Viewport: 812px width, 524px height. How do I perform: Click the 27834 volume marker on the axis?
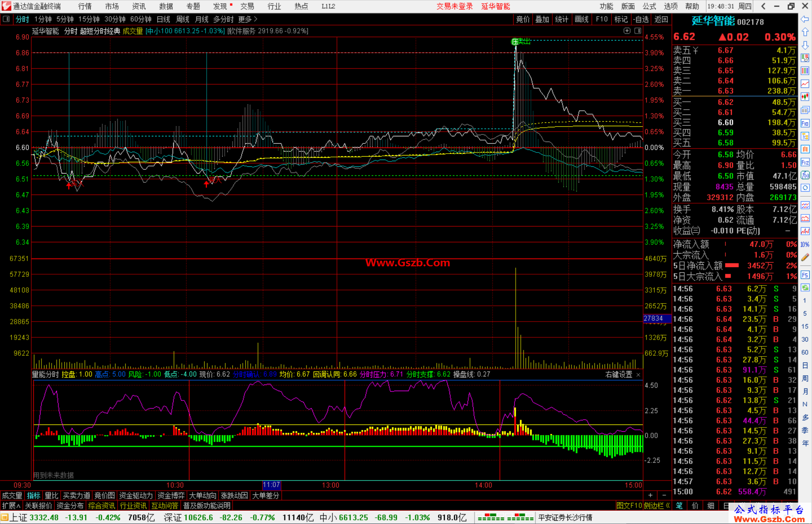pyautogui.click(x=657, y=319)
